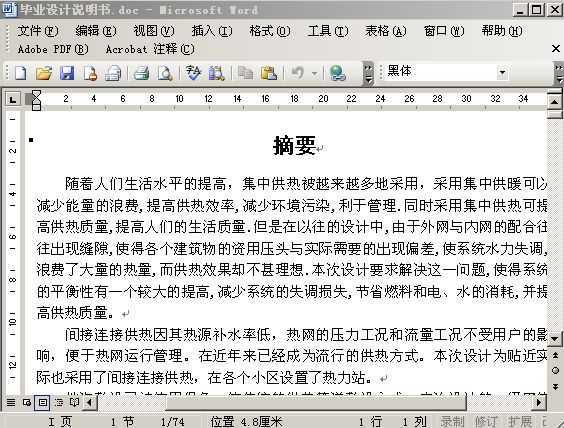Go to next page with double-down arrows
Viewport: 564px width, 428px height.
(x=555, y=387)
